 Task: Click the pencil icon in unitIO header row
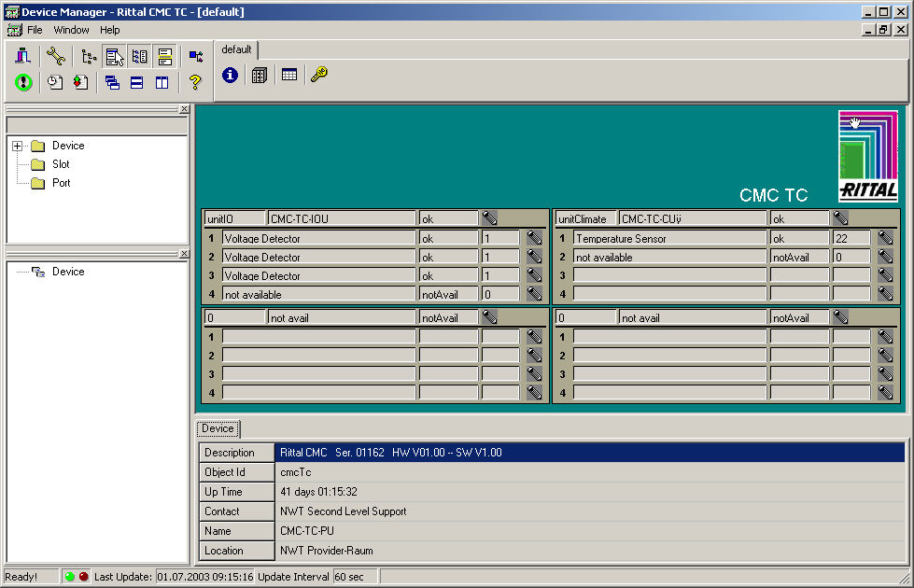(x=489, y=218)
